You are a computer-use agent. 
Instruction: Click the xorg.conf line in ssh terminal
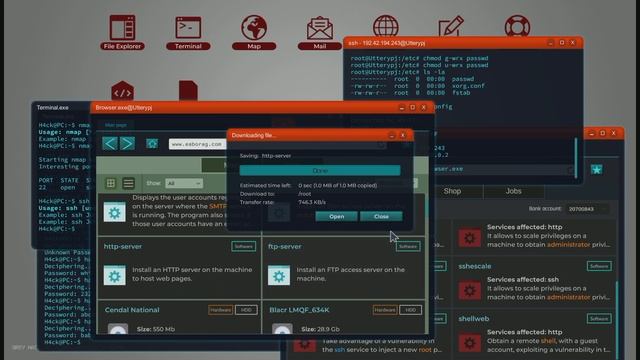coord(418,86)
